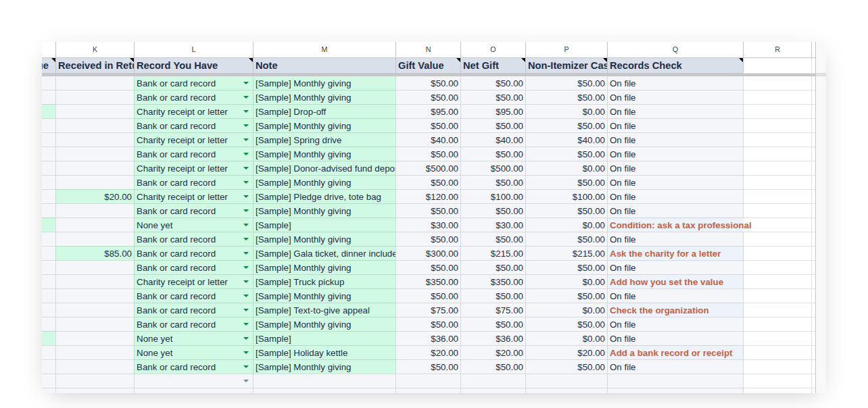
Task: Select the '[Sample] Spring drive' note cell
Action: pos(324,141)
